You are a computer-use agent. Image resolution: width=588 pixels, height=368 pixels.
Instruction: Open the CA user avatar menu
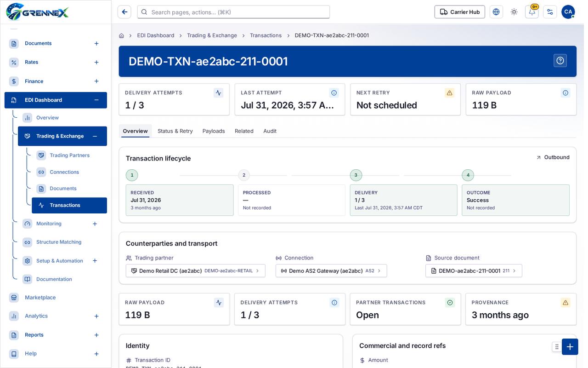[568, 12]
